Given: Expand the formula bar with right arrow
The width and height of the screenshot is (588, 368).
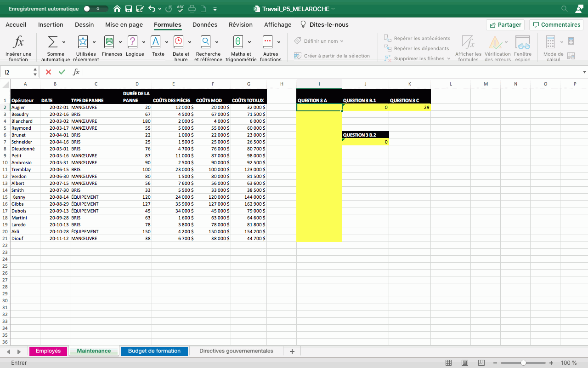Looking at the screenshot, I should click(584, 72).
